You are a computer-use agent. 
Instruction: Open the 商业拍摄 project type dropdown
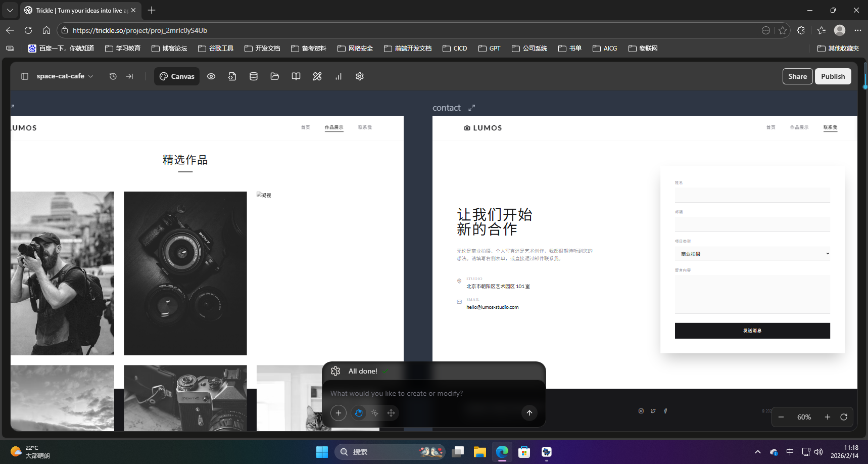(x=752, y=253)
